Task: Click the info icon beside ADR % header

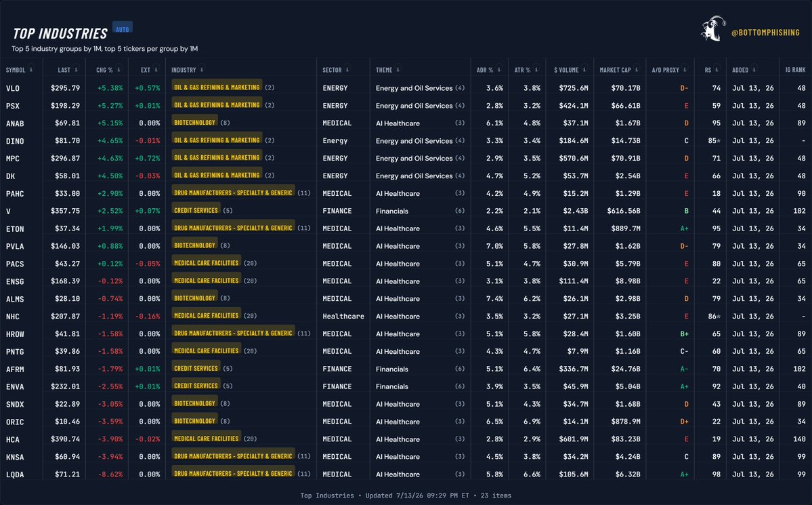Action: (498, 69)
